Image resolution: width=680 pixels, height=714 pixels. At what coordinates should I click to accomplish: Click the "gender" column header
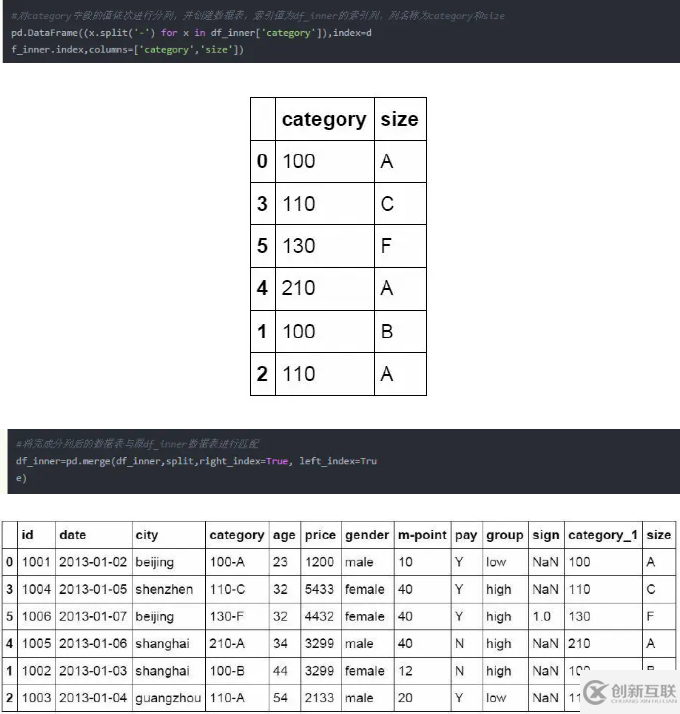pyautogui.click(x=367, y=535)
